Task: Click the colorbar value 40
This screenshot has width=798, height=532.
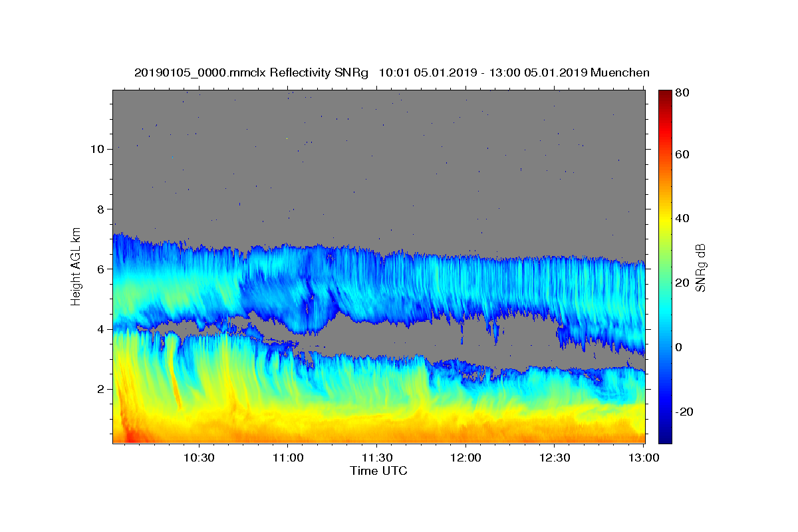Action: click(684, 219)
